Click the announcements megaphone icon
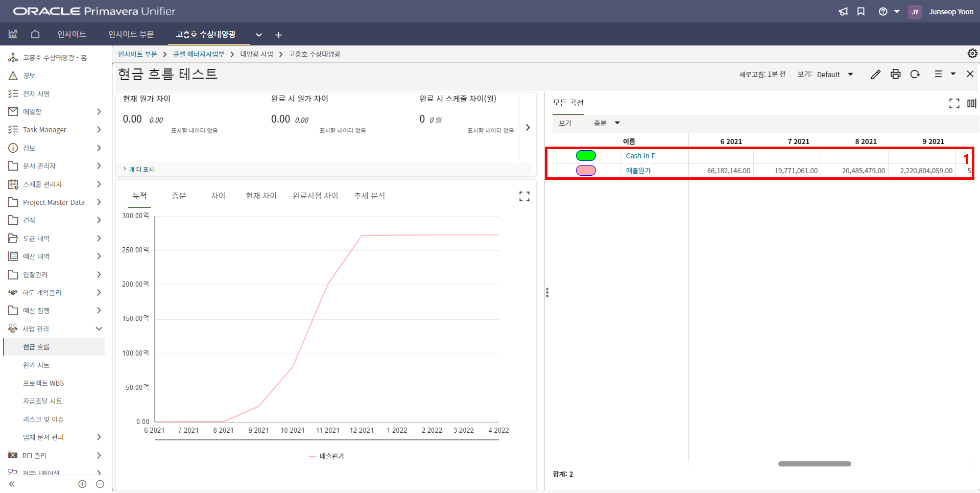Screen dimensions: 980x493 click(843, 12)
